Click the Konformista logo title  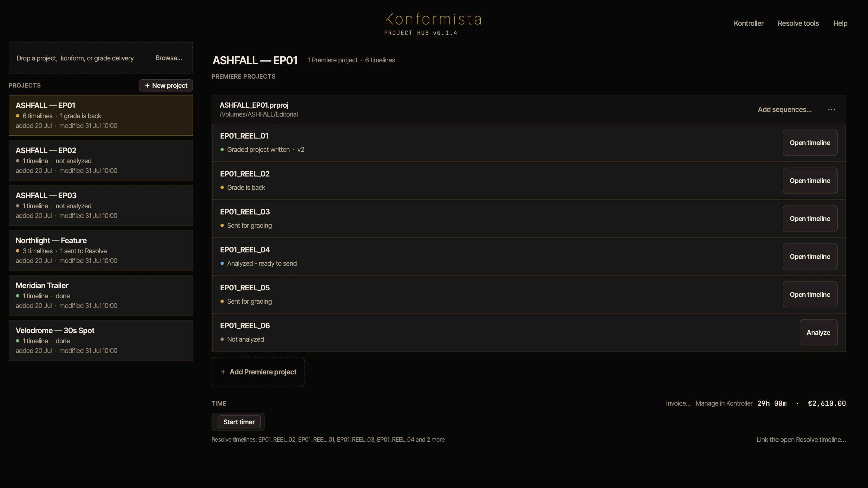click(433, 19)
